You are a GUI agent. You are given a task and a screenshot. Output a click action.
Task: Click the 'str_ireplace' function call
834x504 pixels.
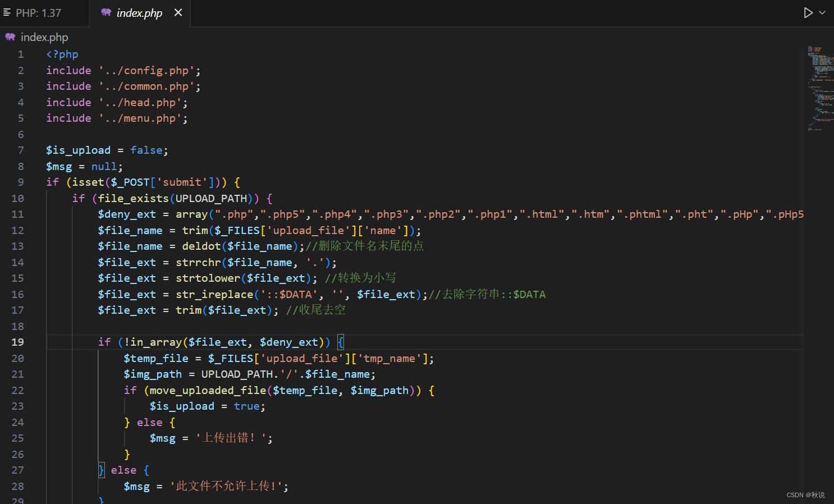214,295
